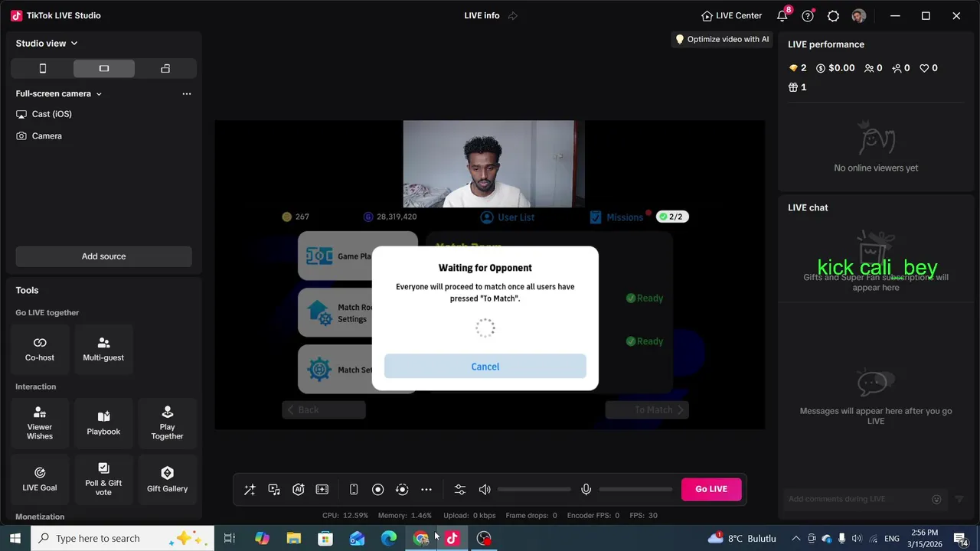Open Google Chrome from taskbar
This screenshot has height=551, width=980.
(420, 538)
